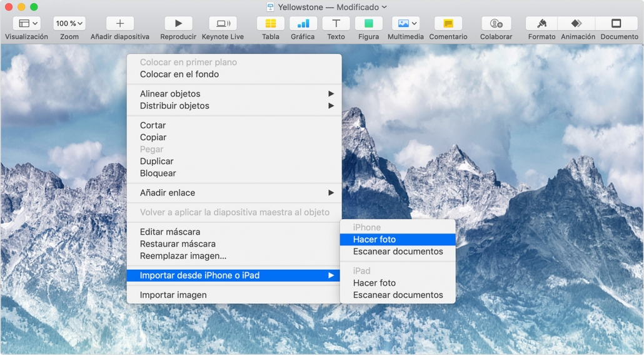Image resolution: width=644 pixels, height=355 pixels.
Task: Select Copiar from context menu
Action: pos(234,137)
